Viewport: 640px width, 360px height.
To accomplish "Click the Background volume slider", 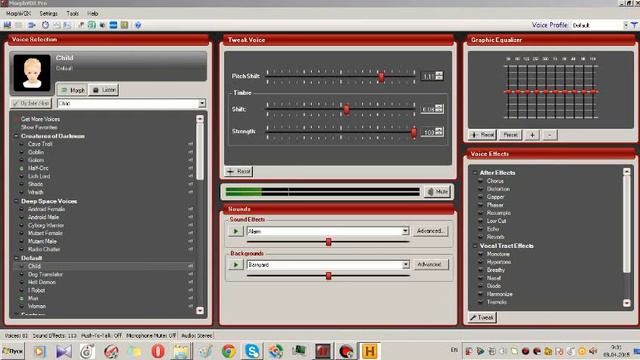I will [x=328, y=276].
